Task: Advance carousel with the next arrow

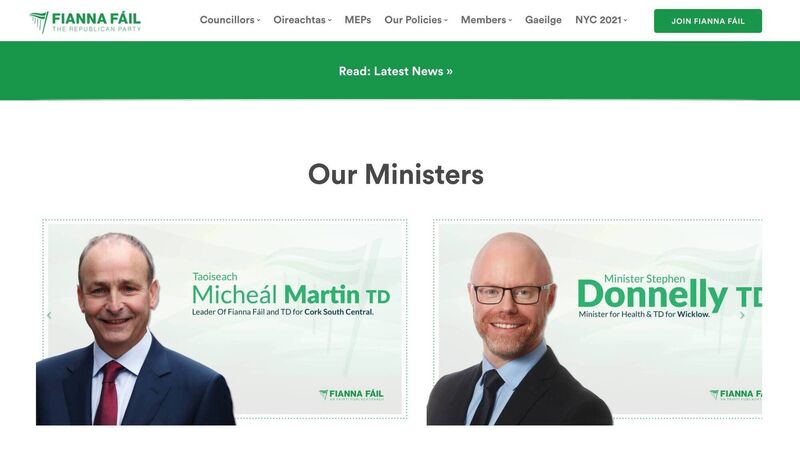Action: click(x=742, y=315)
